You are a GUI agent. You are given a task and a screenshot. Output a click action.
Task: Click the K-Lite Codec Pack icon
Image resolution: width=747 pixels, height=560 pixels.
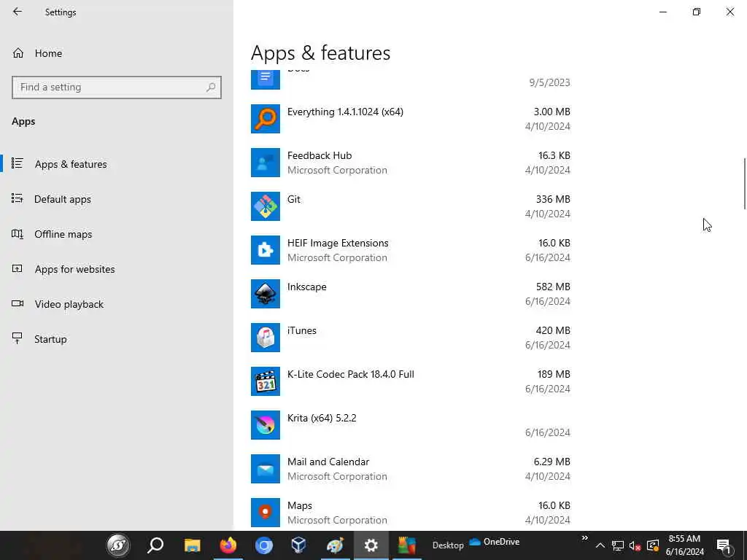(x=266, y=381)
